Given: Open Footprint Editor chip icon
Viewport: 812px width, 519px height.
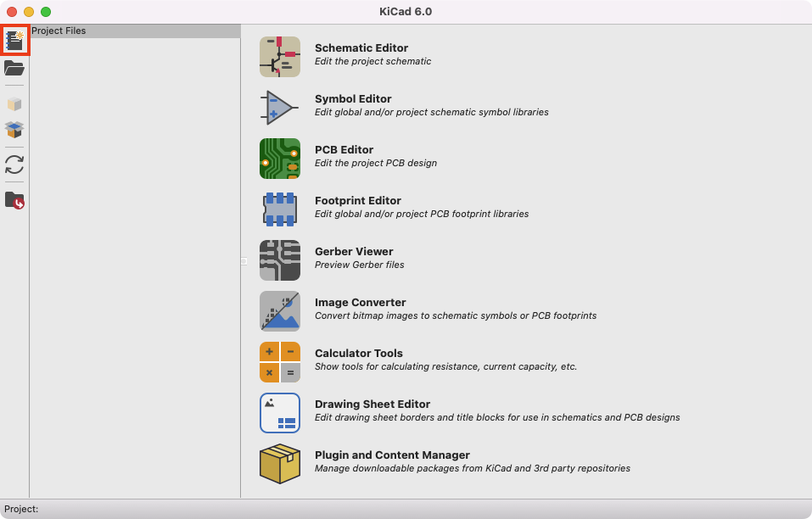Looking at the screenshot, I should coord(280,209).
